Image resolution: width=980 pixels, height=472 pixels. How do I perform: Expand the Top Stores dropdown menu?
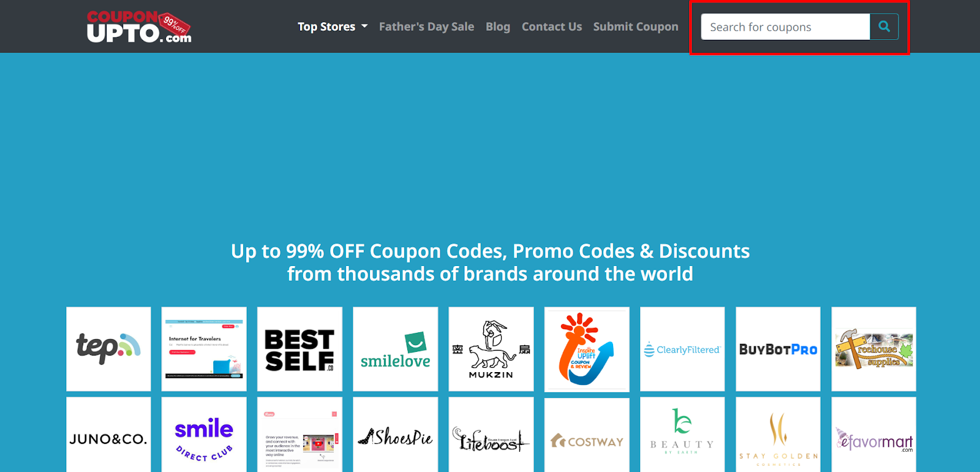click(x=333, y=26)
